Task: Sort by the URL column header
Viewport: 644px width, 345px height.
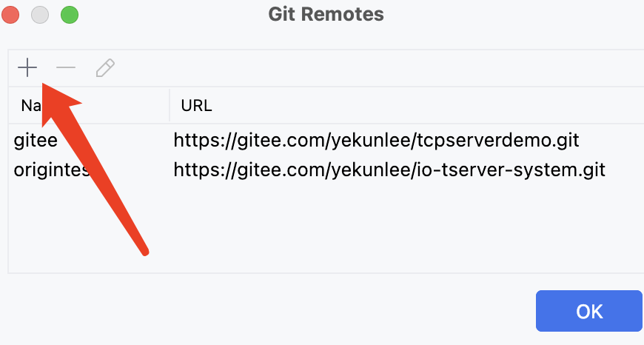Action: 196,106
